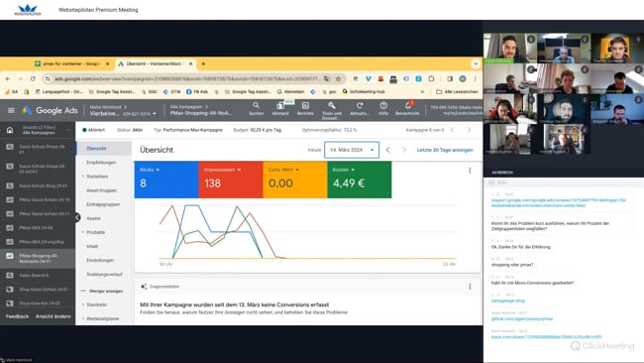The height and width of the screenshot is (363, 644).
Task: Go to previous day arrow
Action: [387, 150]
